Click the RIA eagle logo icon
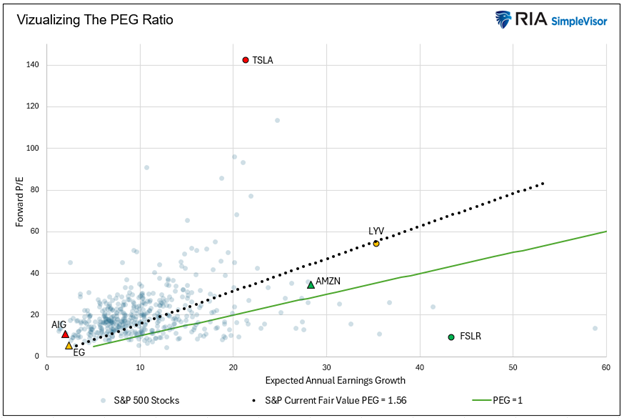Image resolution: width=624 pixels, height=418 pixels. pos(505,20)
